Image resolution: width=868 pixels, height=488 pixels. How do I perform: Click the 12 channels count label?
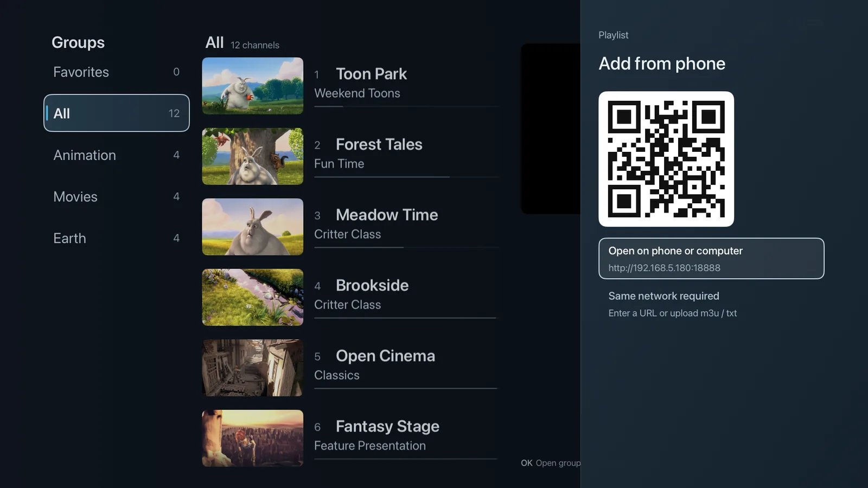click(255, 45)
